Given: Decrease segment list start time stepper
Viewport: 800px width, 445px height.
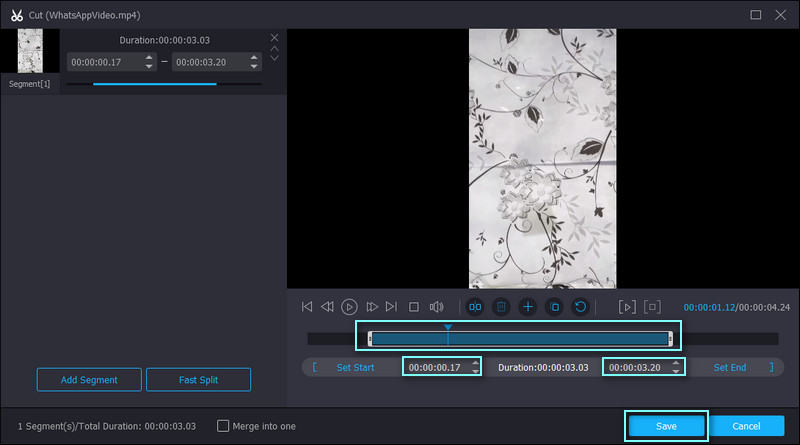Looking at the screenshot, I should click(148, 66).
